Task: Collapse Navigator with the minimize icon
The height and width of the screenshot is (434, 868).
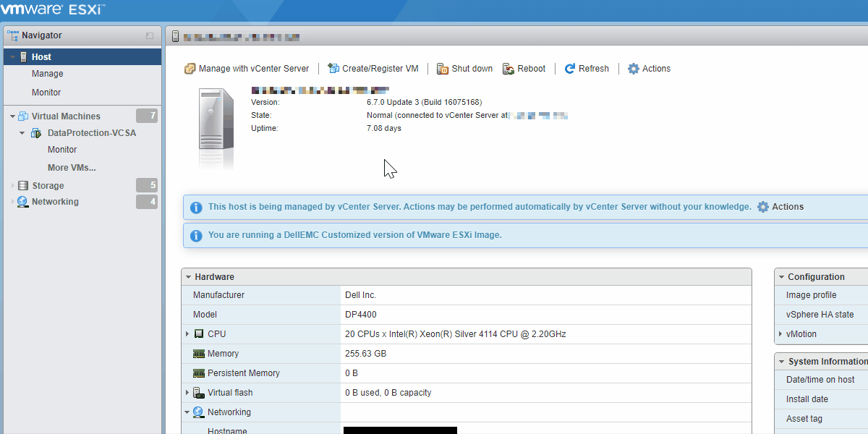Action: tap(150, 35)
